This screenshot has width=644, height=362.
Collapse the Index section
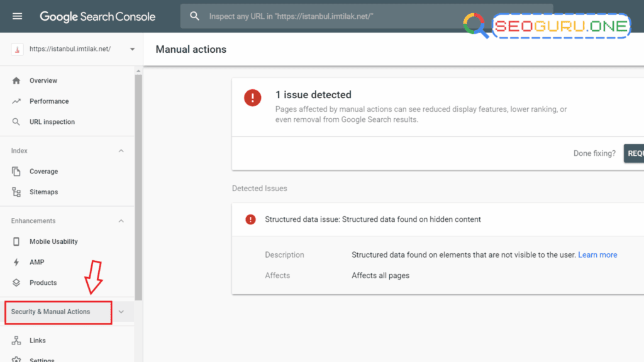point(121,151)
